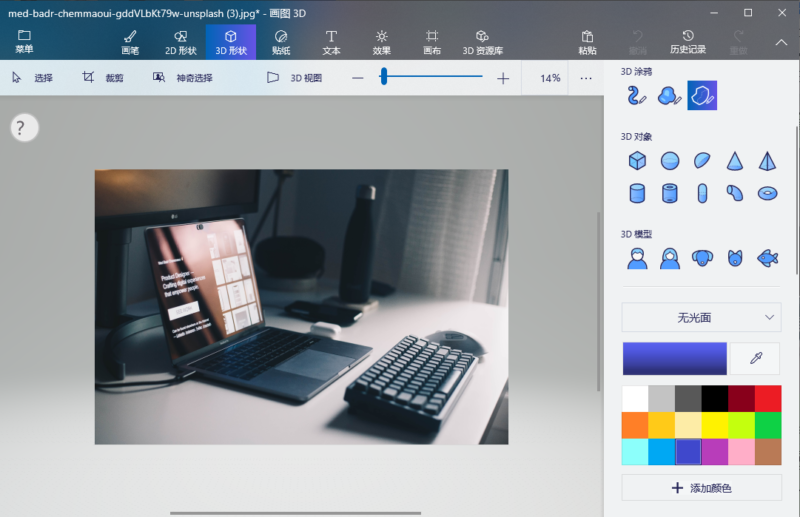Image resolution: width=800 pixels, height=517 pixels.
Task: Choose the green color swatch
Action: (x=768, y=425)
